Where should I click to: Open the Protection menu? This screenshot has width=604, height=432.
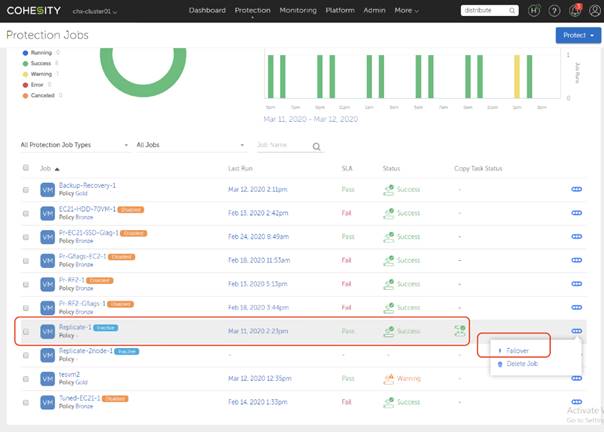[x=252, y=10]
